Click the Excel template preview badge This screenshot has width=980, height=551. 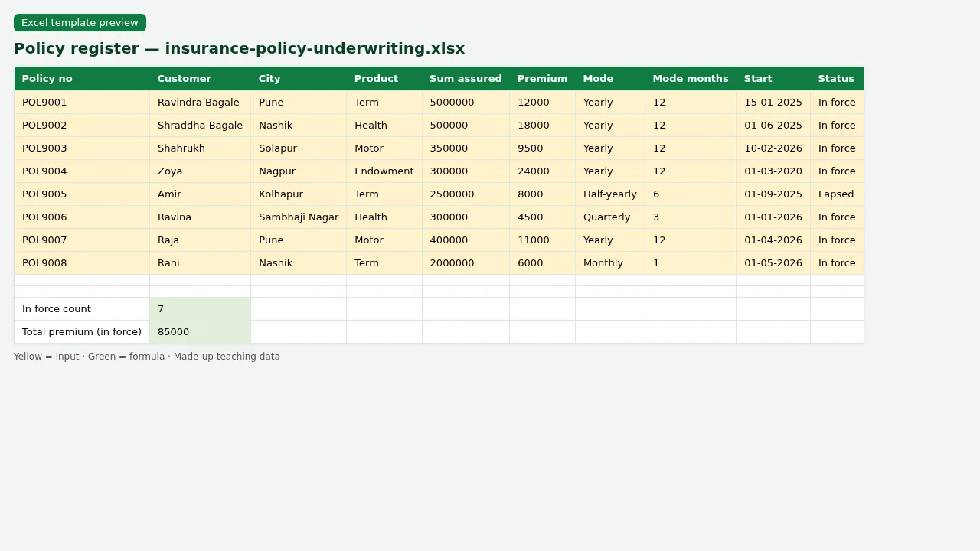(80, 23)
